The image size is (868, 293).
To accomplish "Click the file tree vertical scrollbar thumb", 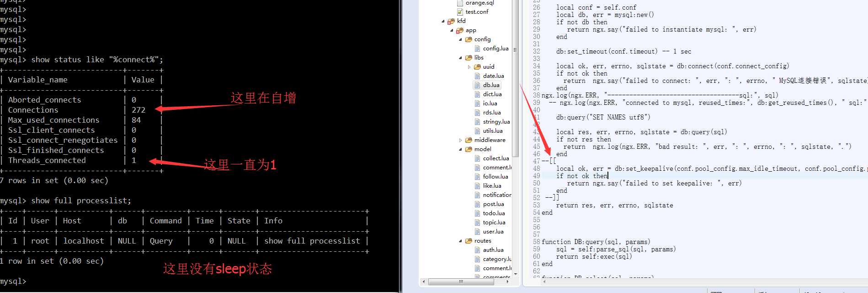I will pos(516,78).
